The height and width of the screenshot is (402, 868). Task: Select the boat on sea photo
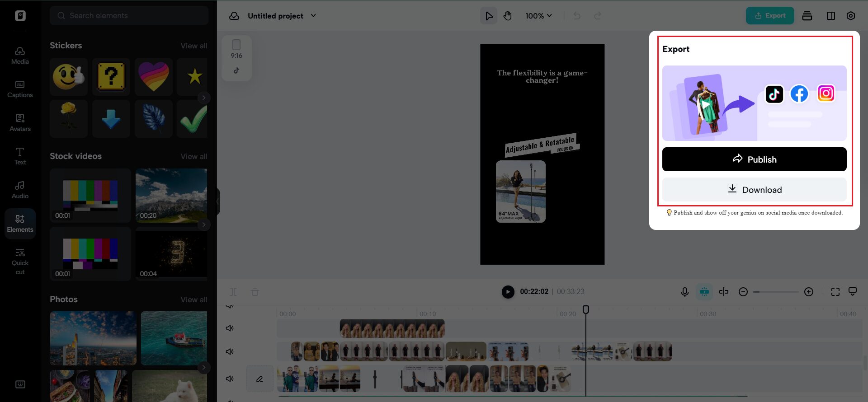pyautogui.click(x=174, y=338)
